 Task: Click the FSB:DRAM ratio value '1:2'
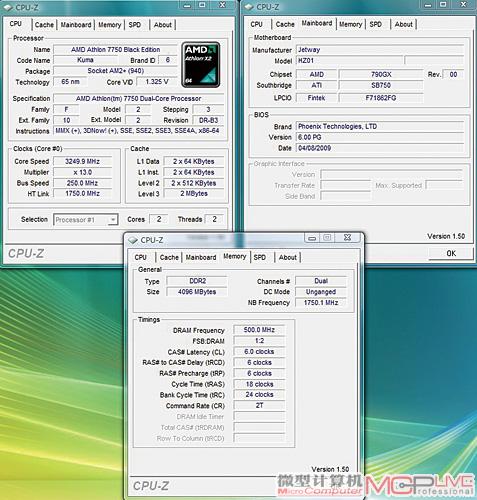259,341
